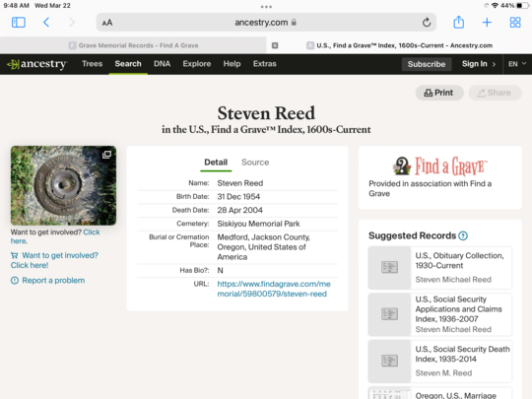Close the Find a Grave Index tab
532x399 pixels.
(x=275, y=45)
